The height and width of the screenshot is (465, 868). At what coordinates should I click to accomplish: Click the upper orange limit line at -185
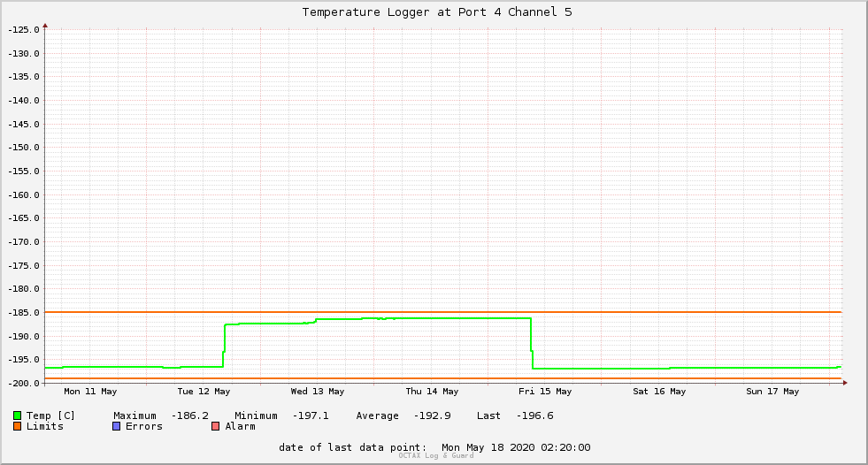[x=443, y=312]
